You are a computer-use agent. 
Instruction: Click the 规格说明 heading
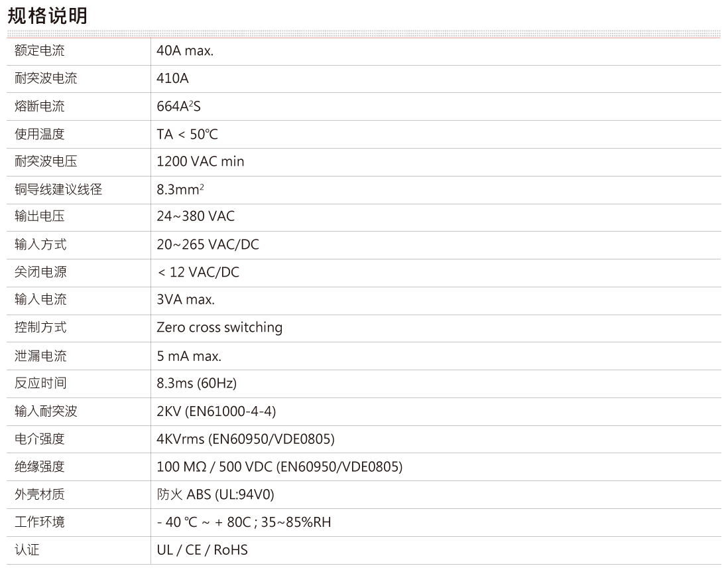(x=47, y=15)
